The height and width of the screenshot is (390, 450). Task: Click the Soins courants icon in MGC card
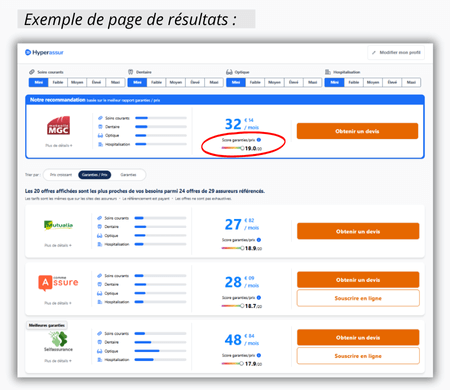click(x=100, y=118)
